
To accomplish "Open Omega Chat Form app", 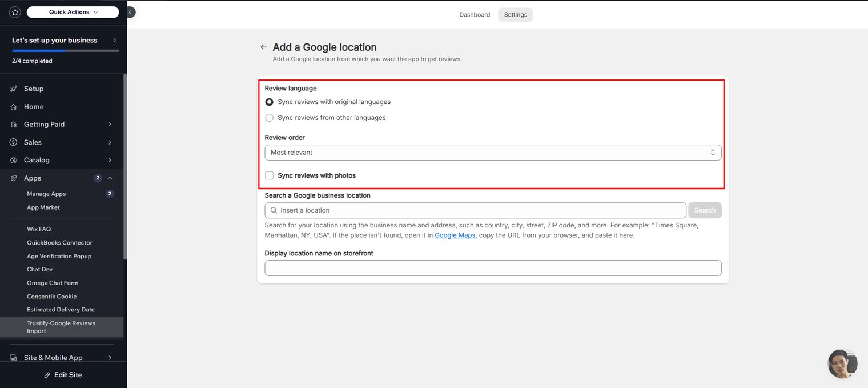I will tap(53, 283).
